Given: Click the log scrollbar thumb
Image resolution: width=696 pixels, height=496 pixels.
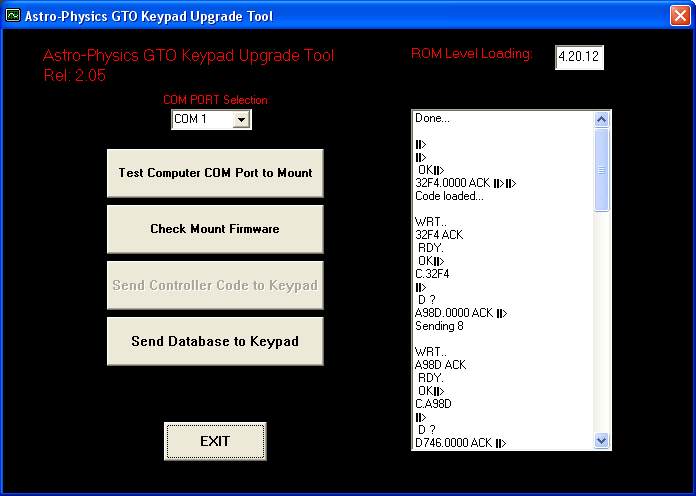Looking at the screenshot, I should point(601,170).
